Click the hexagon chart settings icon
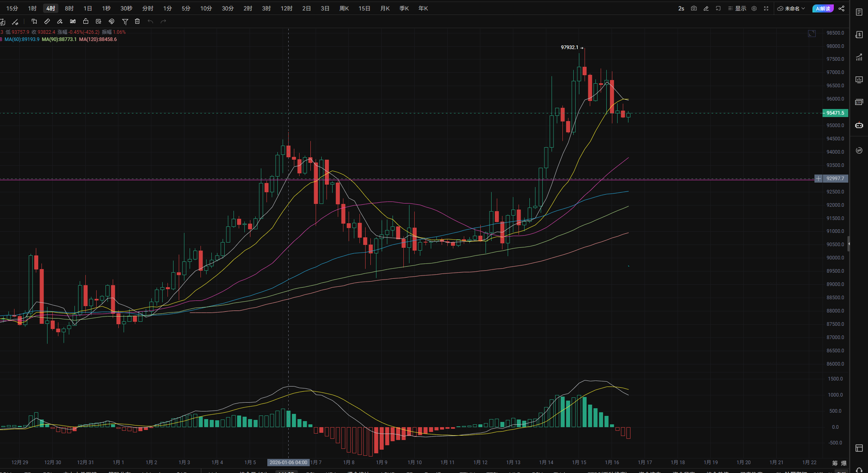Screen dimensions: 868x473 pyautogui.click(x=754, y=8)
